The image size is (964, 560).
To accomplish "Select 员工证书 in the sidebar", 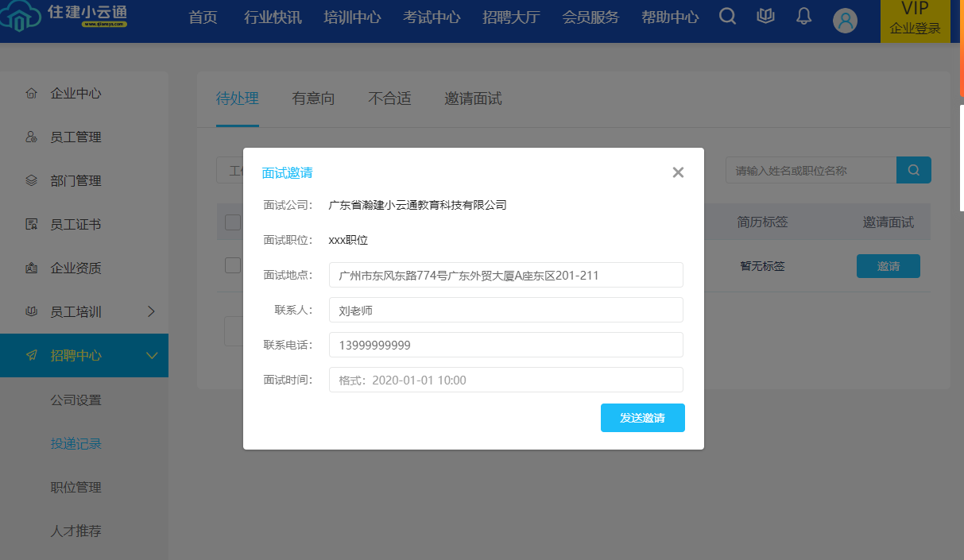I will click(75, 225).
